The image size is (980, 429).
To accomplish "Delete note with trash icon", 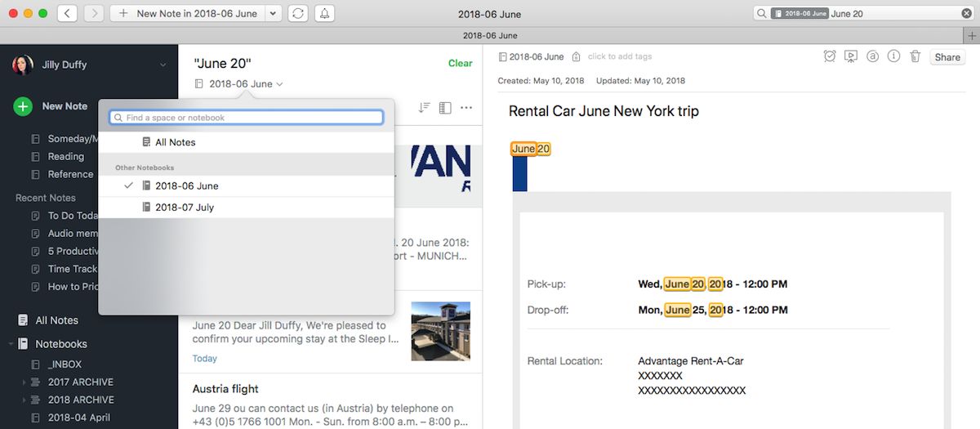I will pos(915,56).
